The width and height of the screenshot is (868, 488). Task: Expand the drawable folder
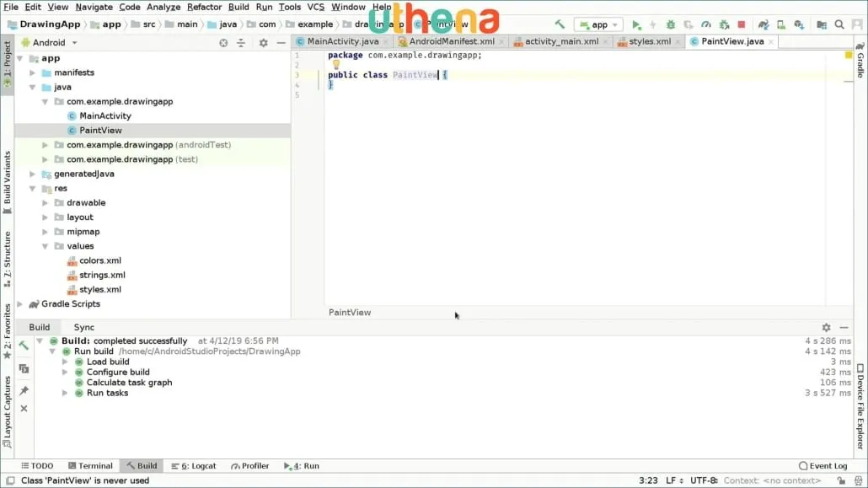point(46,203)
